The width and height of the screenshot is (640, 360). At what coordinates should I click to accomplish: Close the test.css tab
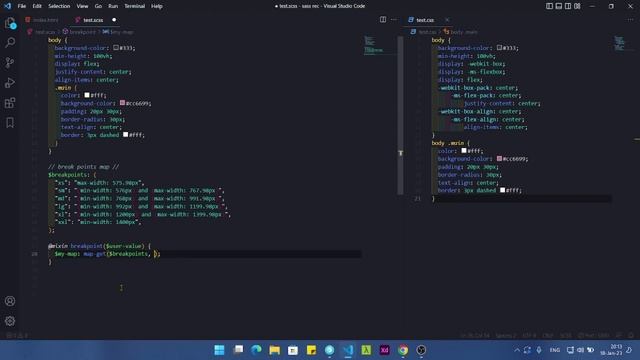447,20
